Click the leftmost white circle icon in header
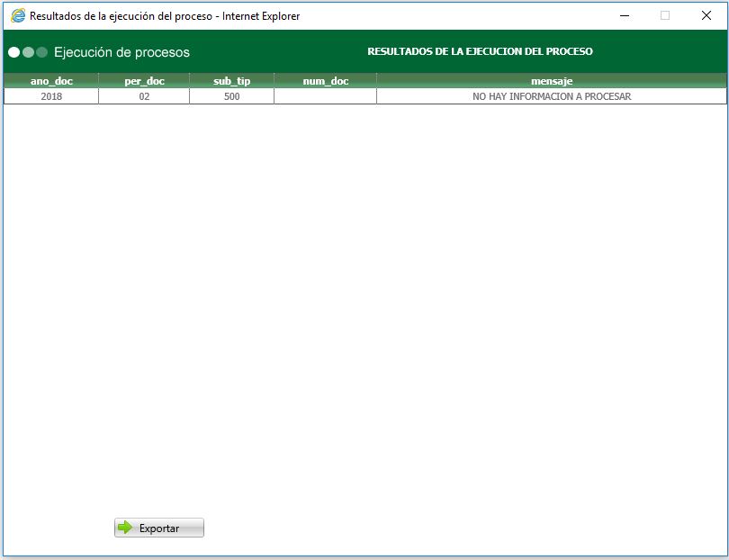Screen dimensions: 729x560 pos(15,52)
